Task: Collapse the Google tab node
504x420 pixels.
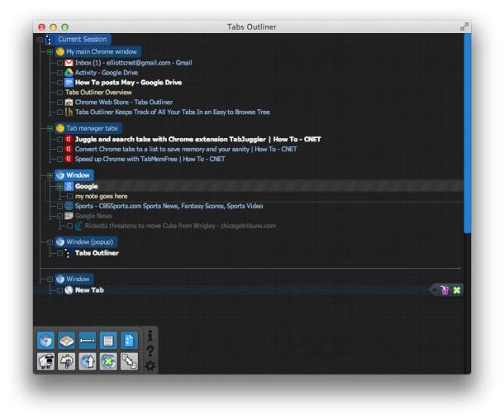Action: [59, 186]
